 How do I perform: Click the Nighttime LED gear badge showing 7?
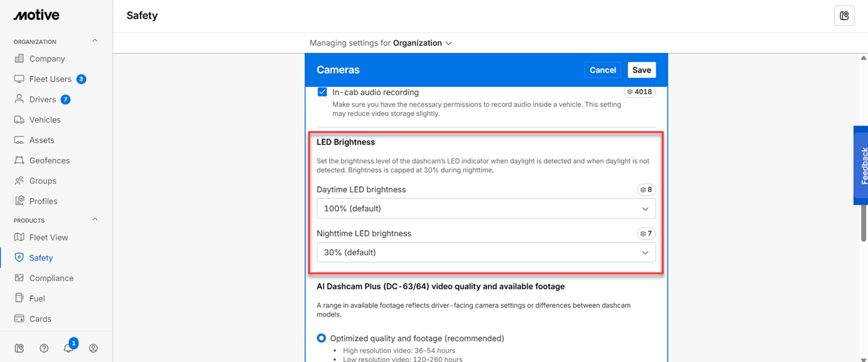[x=645, y=234]
